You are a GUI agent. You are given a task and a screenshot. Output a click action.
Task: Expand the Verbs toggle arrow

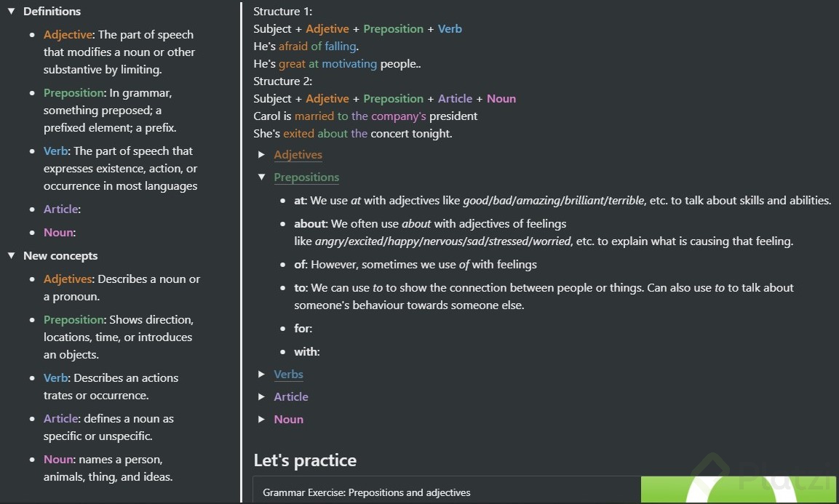tap(262, 375)
